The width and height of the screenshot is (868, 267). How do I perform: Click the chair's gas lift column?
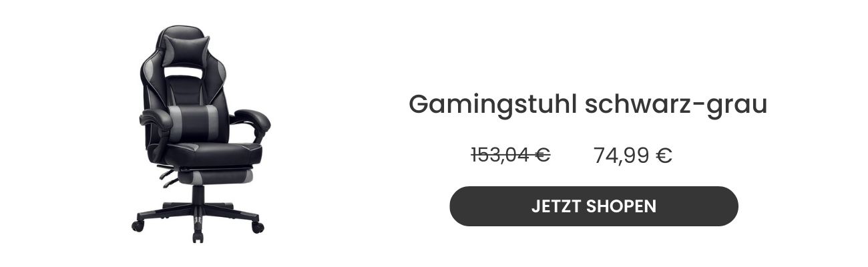coord(198,196)
